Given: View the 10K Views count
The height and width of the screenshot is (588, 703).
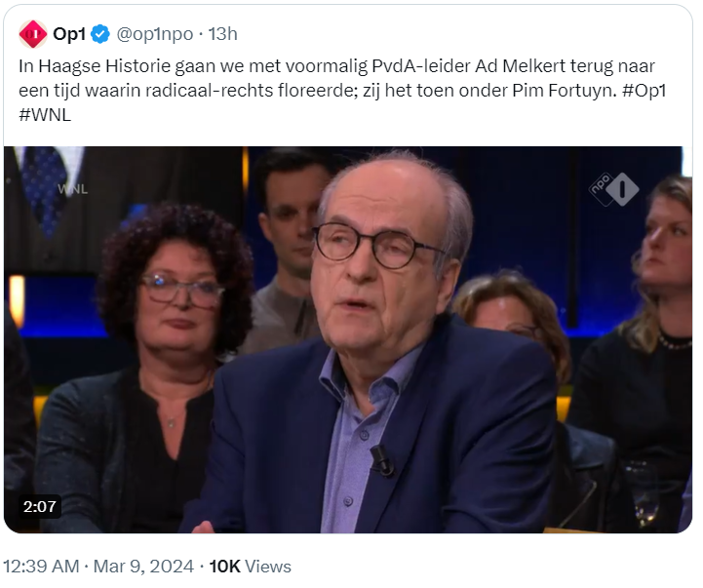Looking at the screenshot, I should tap(251, 567).
